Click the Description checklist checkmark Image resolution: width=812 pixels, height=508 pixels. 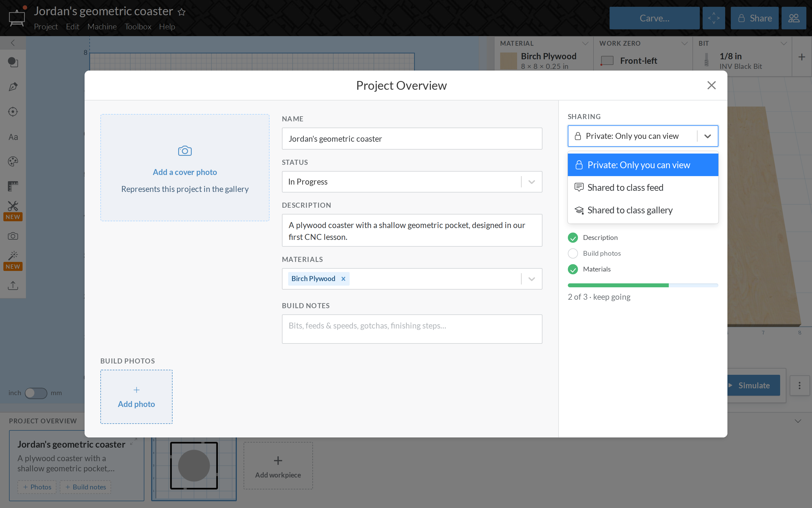[x=573, y=238]
